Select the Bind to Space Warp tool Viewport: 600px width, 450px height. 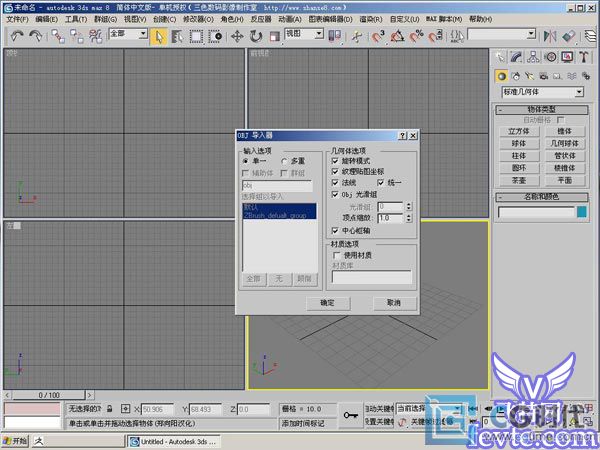pyautogui.click(x=95, y=36)
